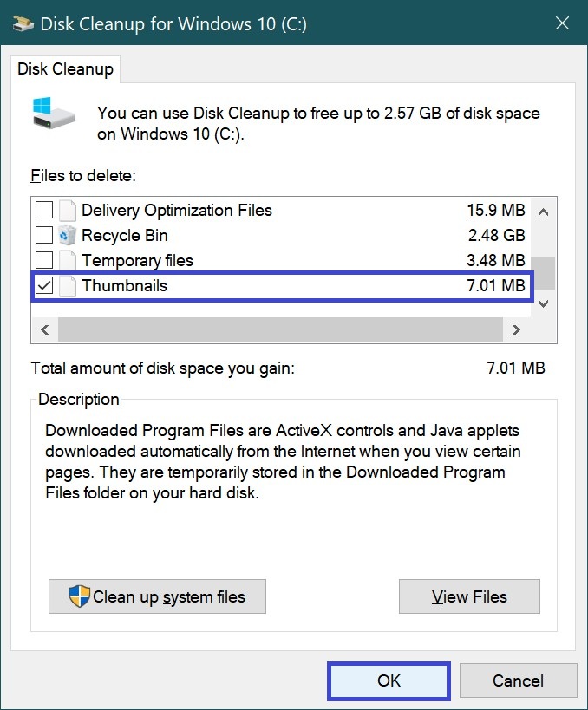Click the horizontal scroll left arrow
Viewport: 588px width, 710px height.
click(44, 329)
